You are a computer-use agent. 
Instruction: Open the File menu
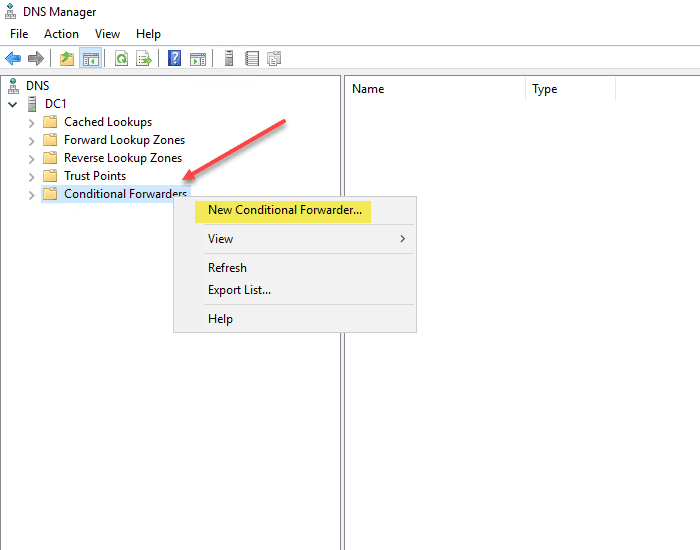(19, 34)
